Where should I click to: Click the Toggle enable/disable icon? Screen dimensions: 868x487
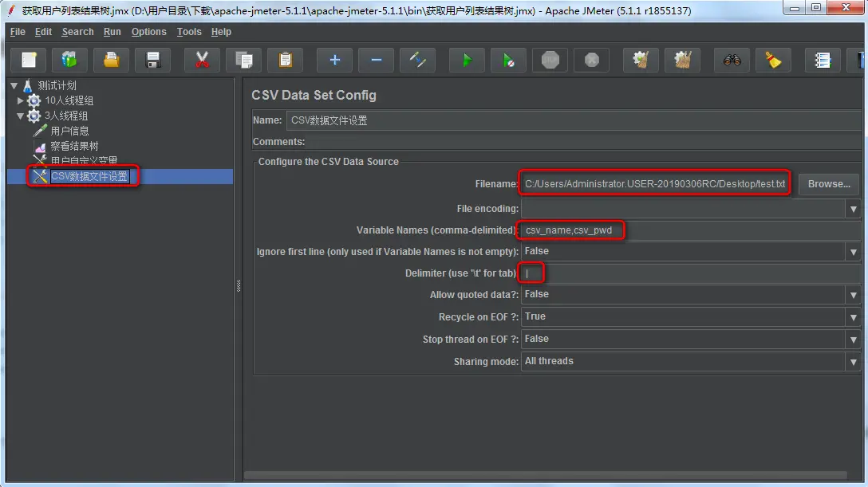pyautogui.click(x=417, y=60)
